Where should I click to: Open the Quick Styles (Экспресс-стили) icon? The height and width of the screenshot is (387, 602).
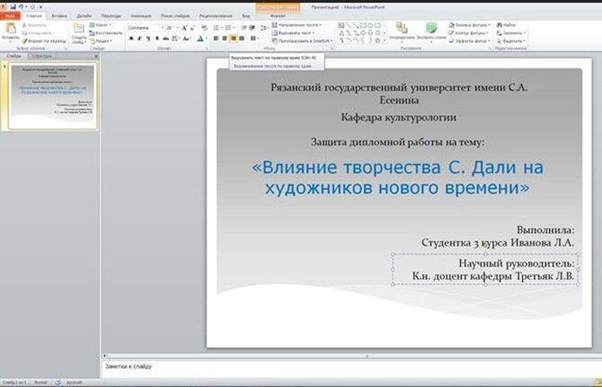pos(432,28)
